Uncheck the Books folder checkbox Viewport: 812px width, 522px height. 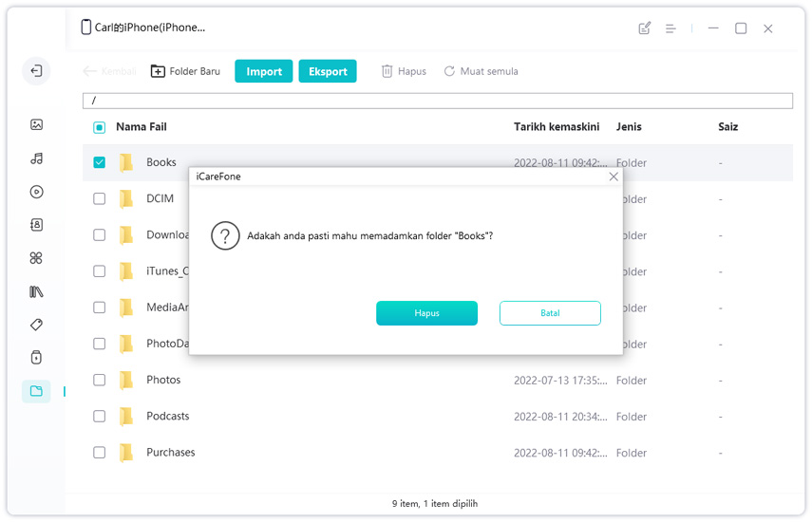tap(100, 162)
